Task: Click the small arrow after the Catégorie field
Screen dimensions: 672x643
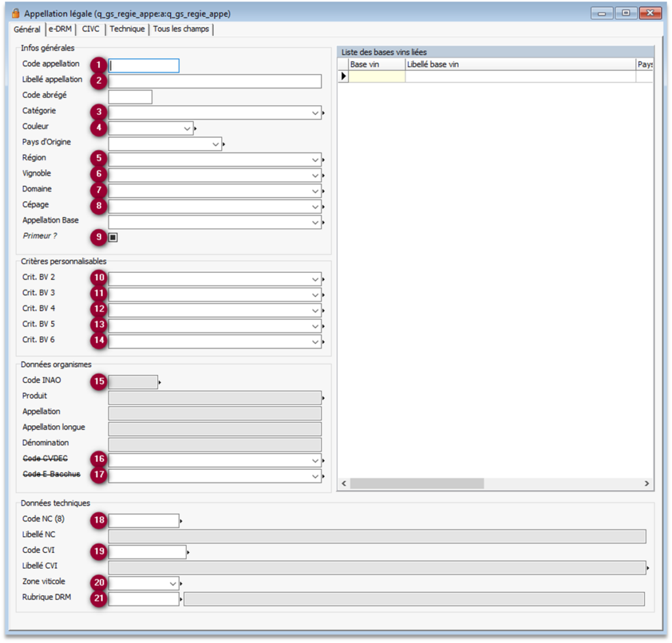Action: [324, 114]
